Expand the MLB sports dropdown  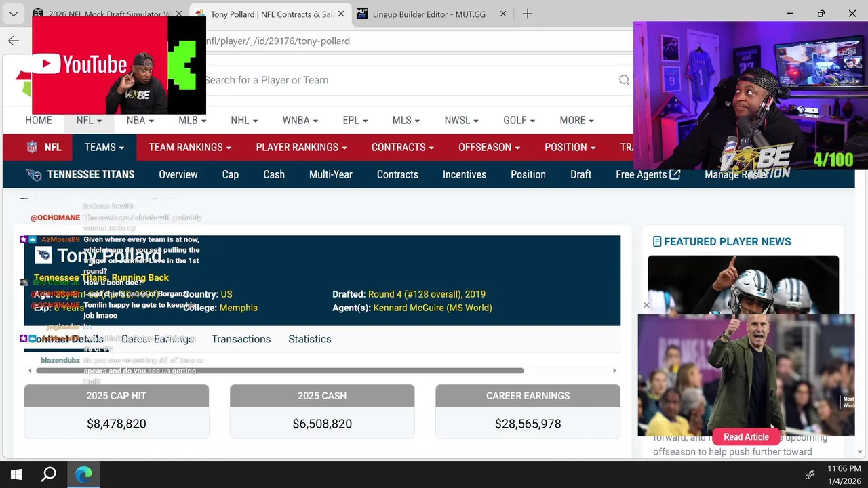click(192, 120)
